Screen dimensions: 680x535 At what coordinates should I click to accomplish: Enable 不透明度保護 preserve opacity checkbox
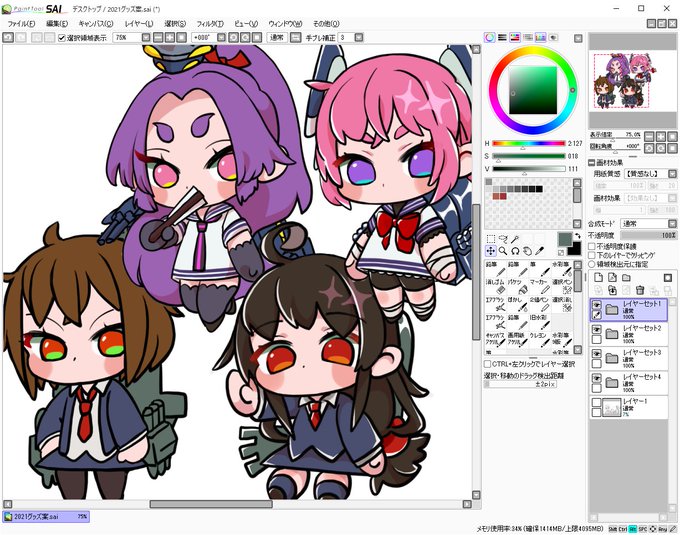point(592,246)
